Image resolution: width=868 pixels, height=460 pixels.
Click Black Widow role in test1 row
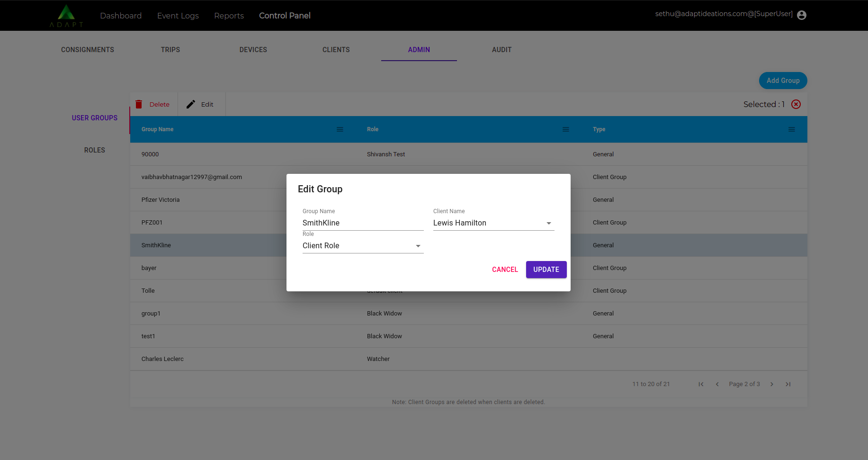385,336
